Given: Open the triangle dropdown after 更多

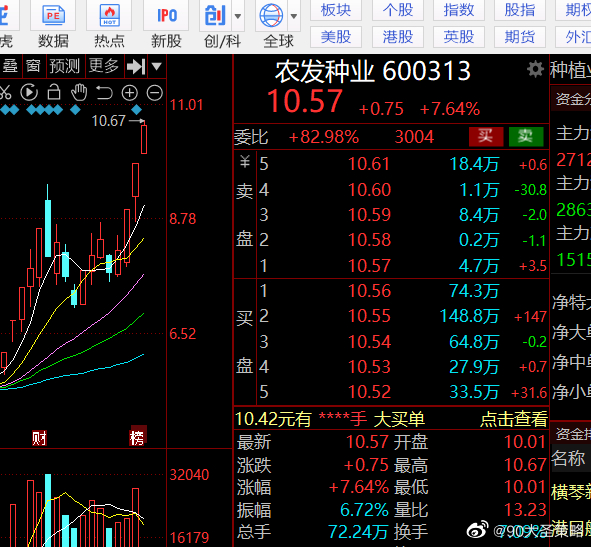Looking at the screenshot, I should tap(156, 67).
